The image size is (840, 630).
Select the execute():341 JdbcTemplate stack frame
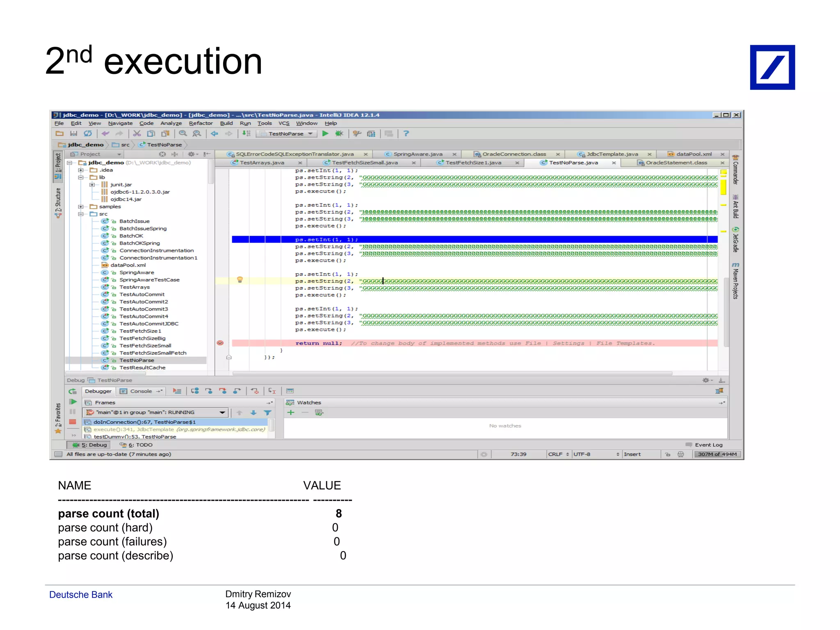[176, 429]
